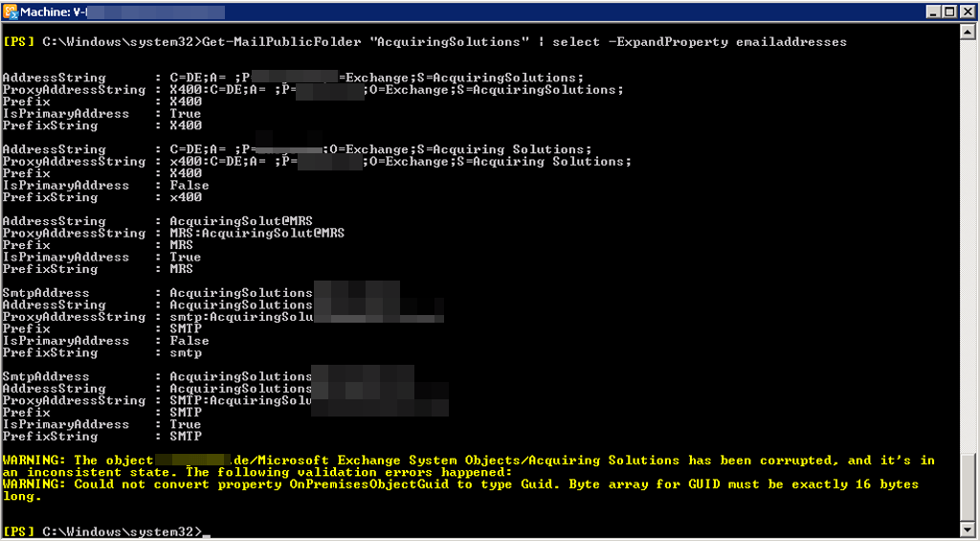Click the first yellow "WARNING:" label
This screenshot has width=980, height=541.
(x=34, y=461)
